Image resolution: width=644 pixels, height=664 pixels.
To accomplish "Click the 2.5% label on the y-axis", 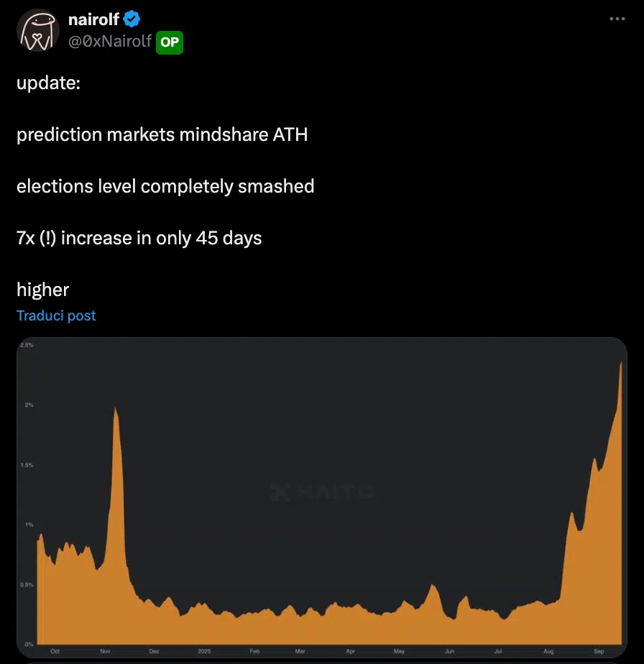I will click(27, 345).
